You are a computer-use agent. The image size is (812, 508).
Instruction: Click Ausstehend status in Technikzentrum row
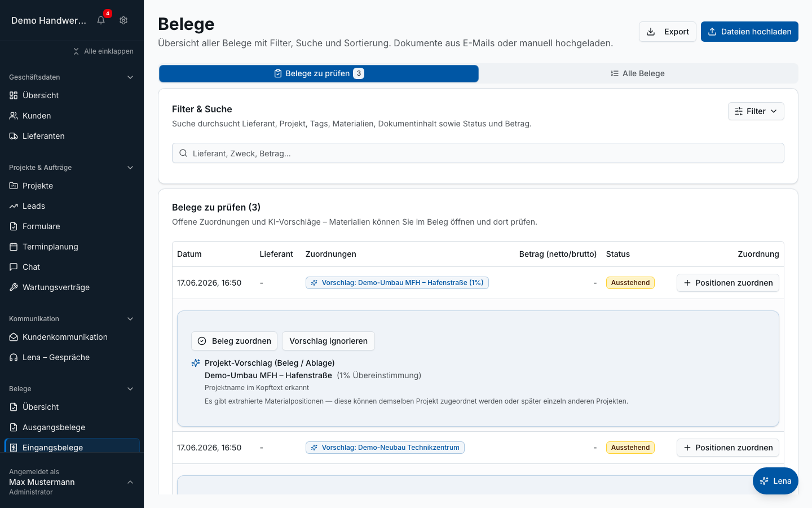[630, 448]
